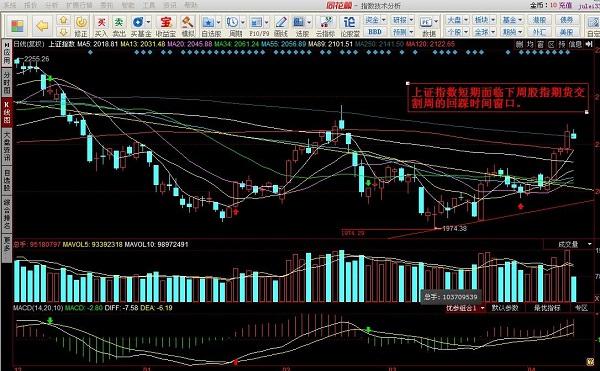This screenshot has width=600, height=371.
Task: Click the 删 delete button above the chart
Action: coord(519,45)
